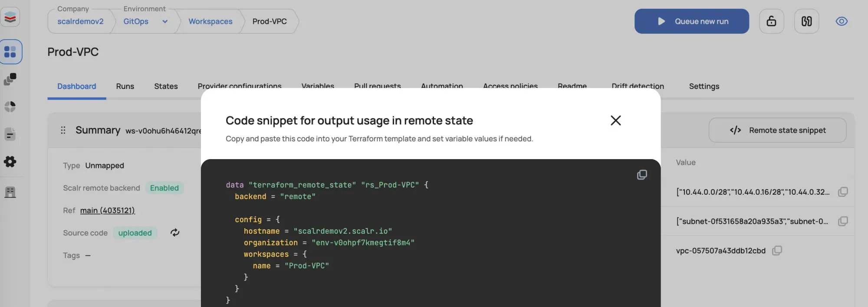The image size is (868, 307).
Task: Switch to the Runs tab
Action: pyautogui.click(x=125, y=86)
